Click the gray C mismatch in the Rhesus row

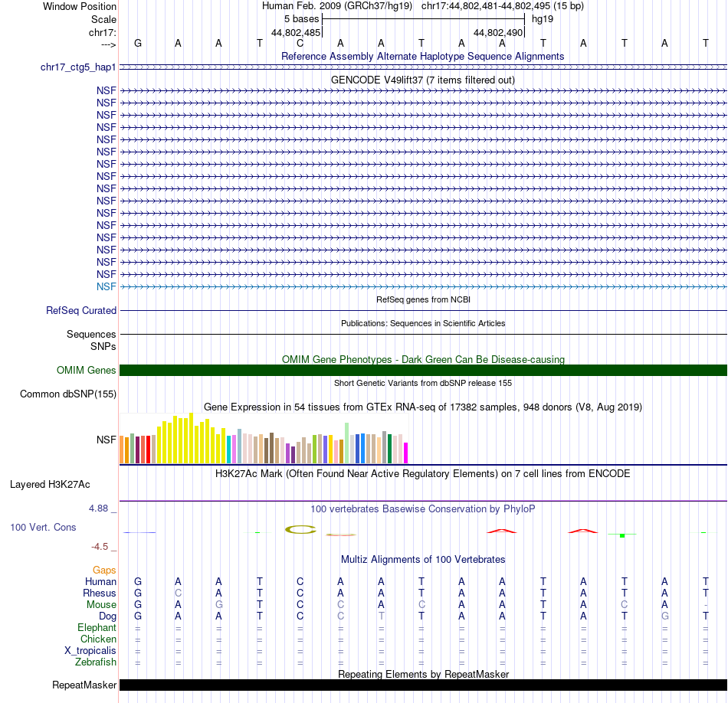pyautogui.click(x=179, y=593)
